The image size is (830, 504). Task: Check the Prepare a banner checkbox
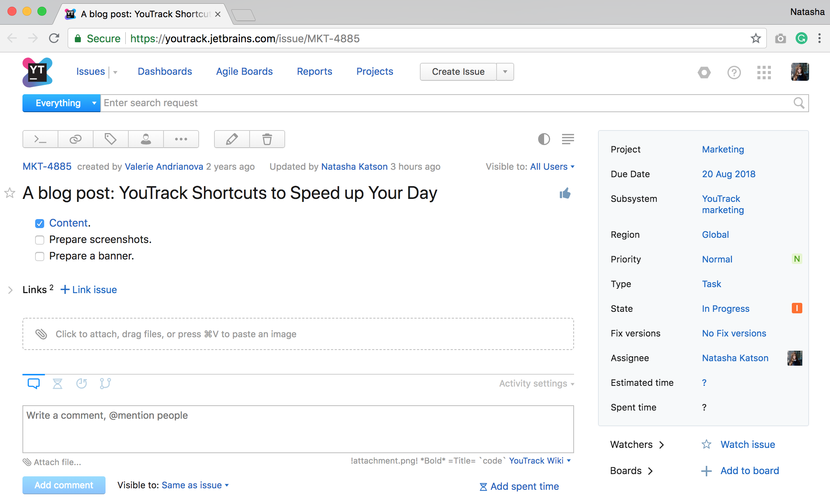click(x=40, y=256)
